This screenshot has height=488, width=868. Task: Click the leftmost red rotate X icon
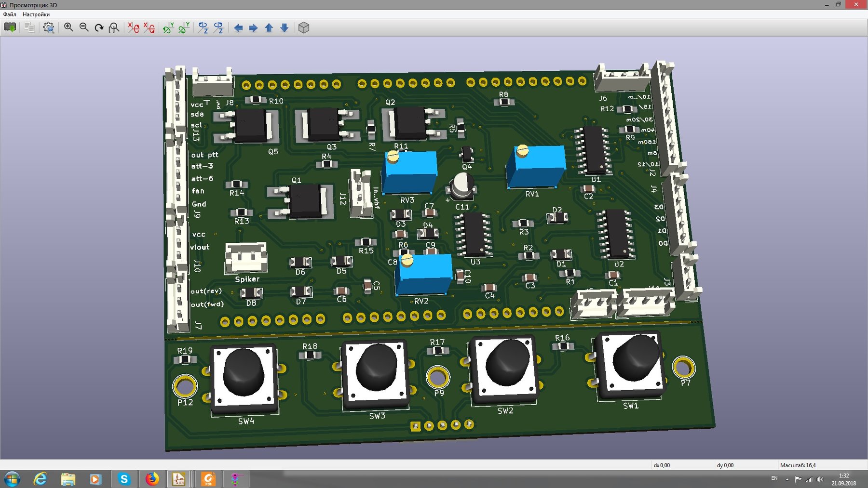pos(134,27)
